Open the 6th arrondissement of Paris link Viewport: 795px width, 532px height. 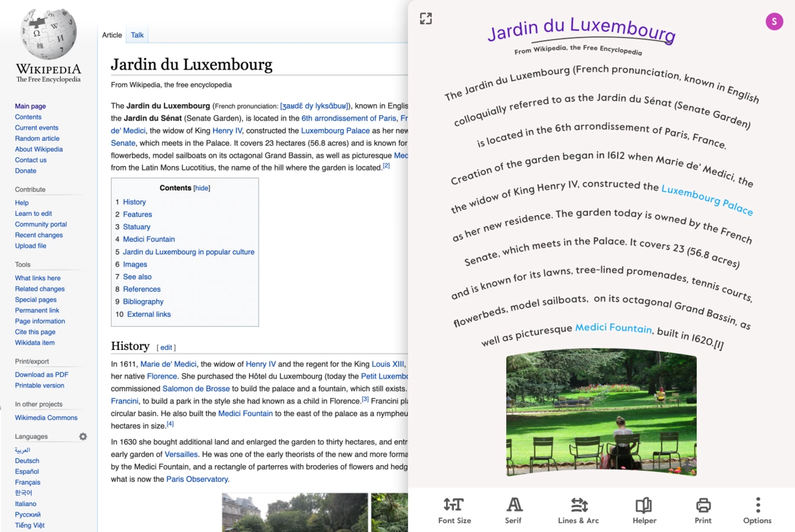(x=349, y=118)
